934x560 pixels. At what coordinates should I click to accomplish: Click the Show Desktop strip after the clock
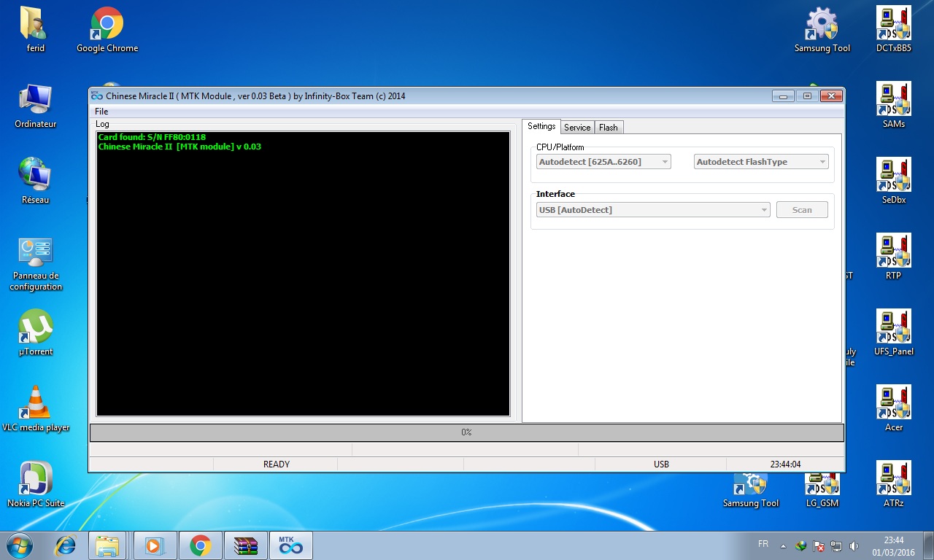[x=928, y=545]
